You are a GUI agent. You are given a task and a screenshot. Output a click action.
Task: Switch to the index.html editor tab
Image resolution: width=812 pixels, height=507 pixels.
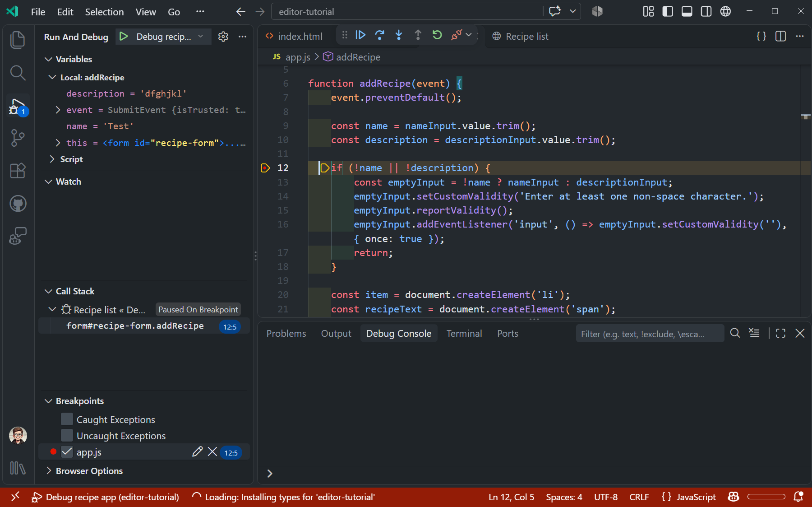295,36
